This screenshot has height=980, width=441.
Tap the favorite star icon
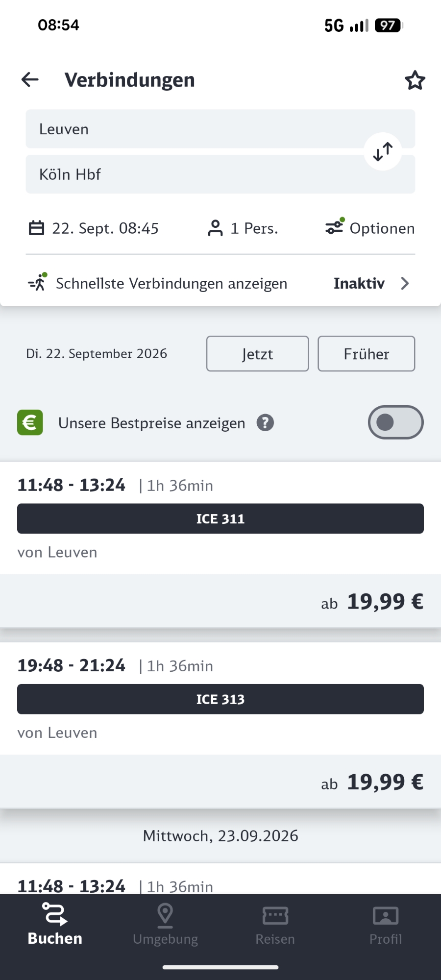point(415,80)
